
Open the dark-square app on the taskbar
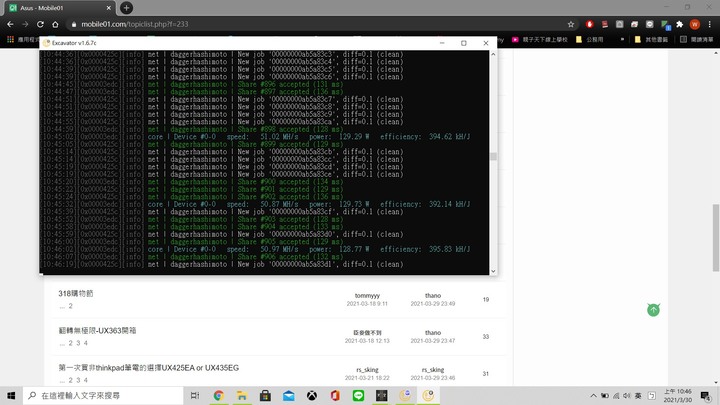point(382,395)
